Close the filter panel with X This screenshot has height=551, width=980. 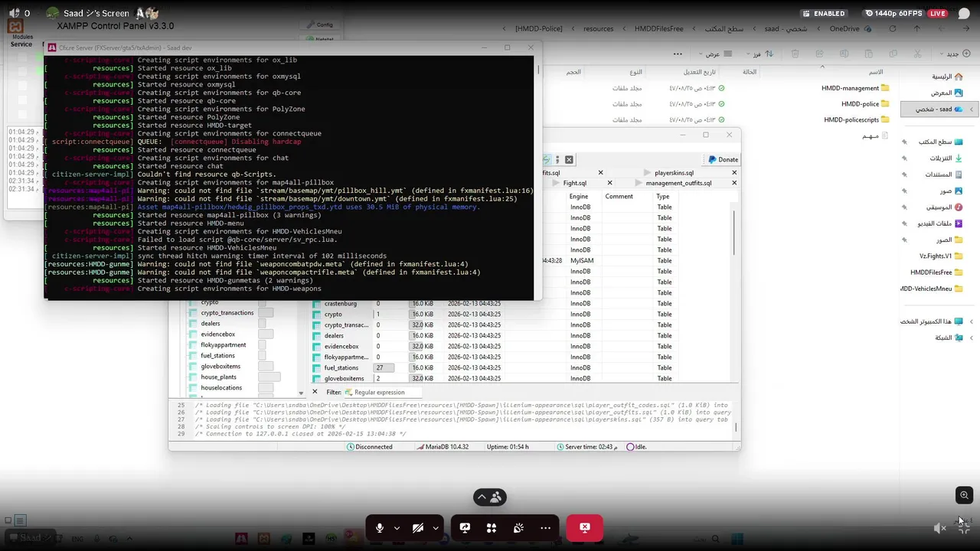(x=314, y=393)
